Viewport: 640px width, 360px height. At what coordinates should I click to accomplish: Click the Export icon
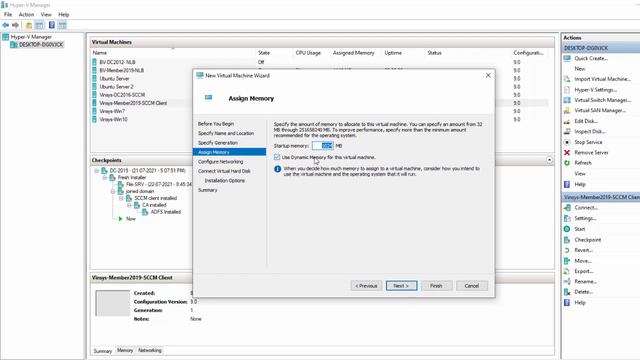[x=567, y=271]
